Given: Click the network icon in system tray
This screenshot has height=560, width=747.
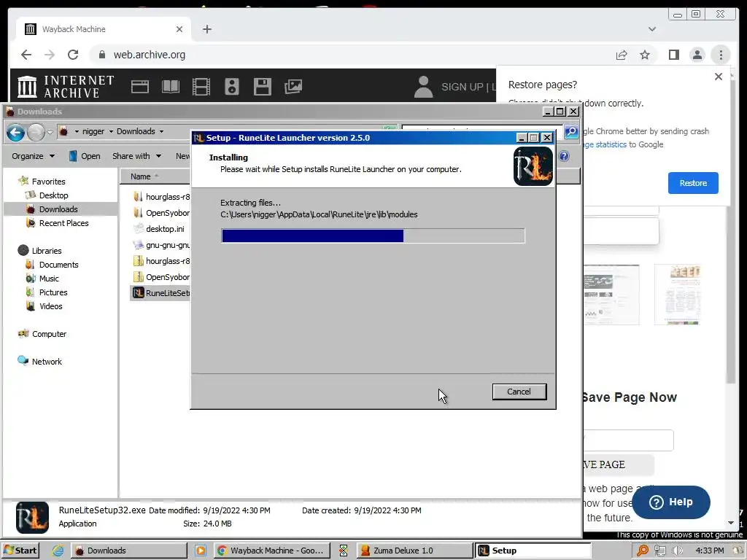Looking at the screenshot, I should coord(659,551).
